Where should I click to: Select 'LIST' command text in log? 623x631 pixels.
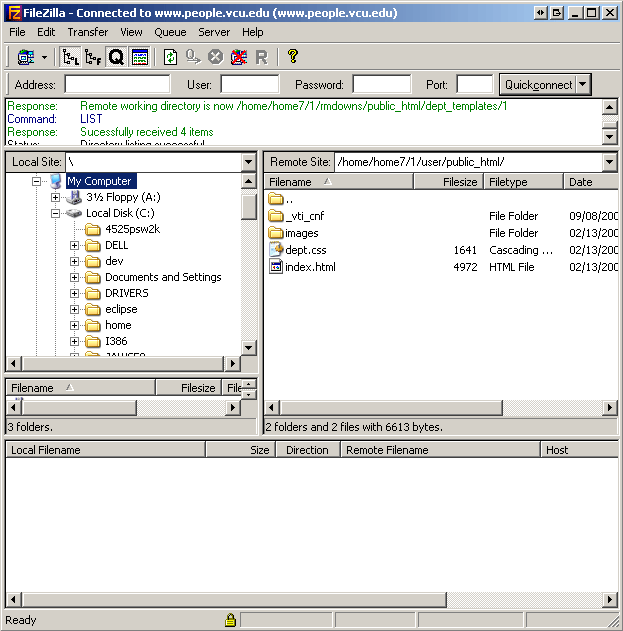91,119
